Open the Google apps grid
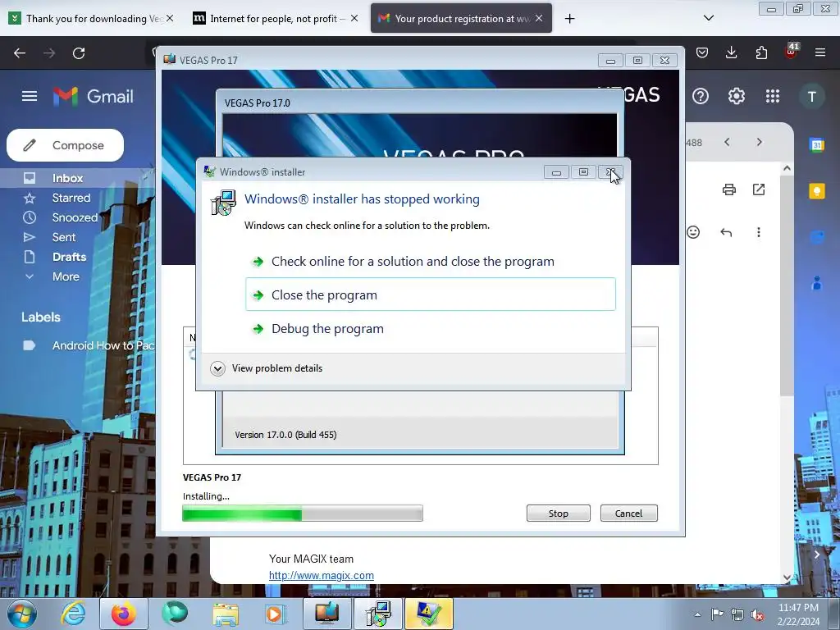Viewport: 840px width, 630px height. point(773,96)
